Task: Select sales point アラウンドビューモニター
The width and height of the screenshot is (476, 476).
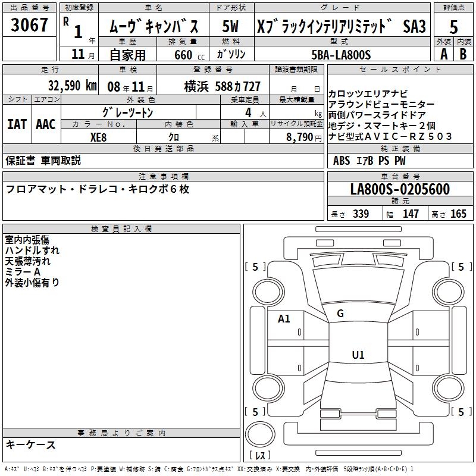Action: 381,105
